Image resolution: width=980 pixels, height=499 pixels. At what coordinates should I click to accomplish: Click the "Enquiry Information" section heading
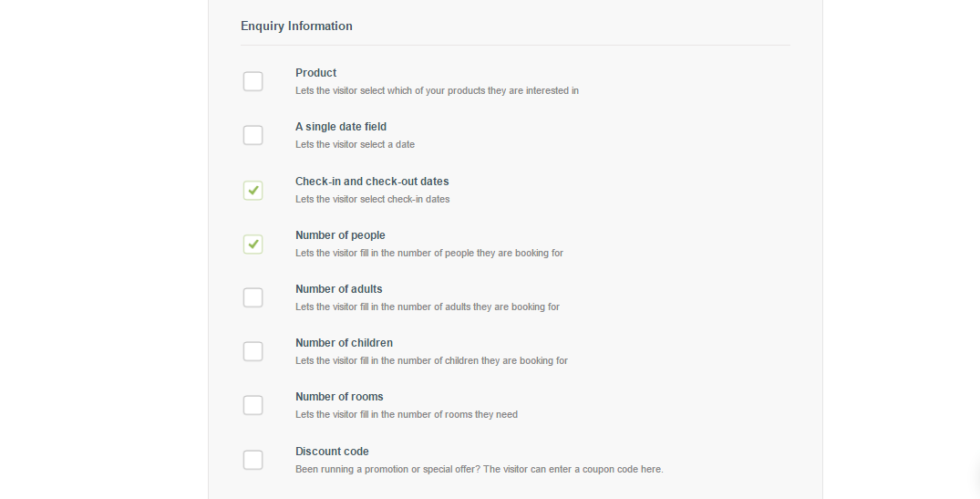[x=296, y=26]
